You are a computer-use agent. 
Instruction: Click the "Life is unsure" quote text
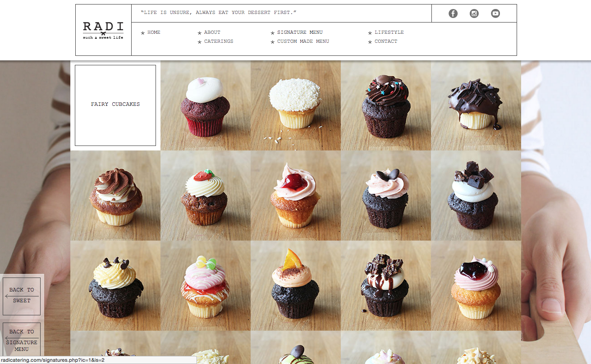click(219, 13)
